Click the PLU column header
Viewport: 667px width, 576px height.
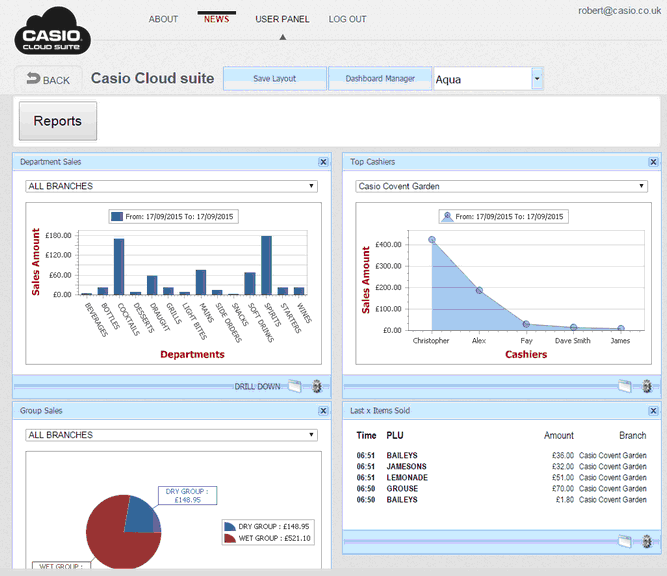[x=395, y=436]
